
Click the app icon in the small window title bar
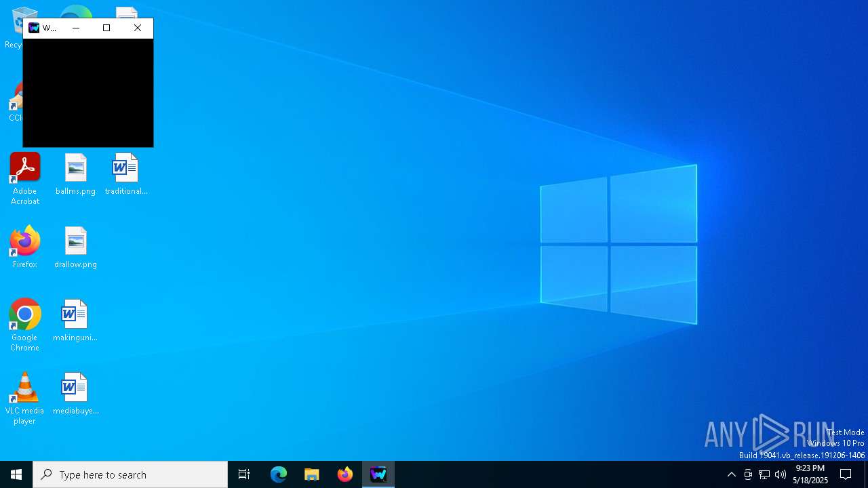pos(33,28)
